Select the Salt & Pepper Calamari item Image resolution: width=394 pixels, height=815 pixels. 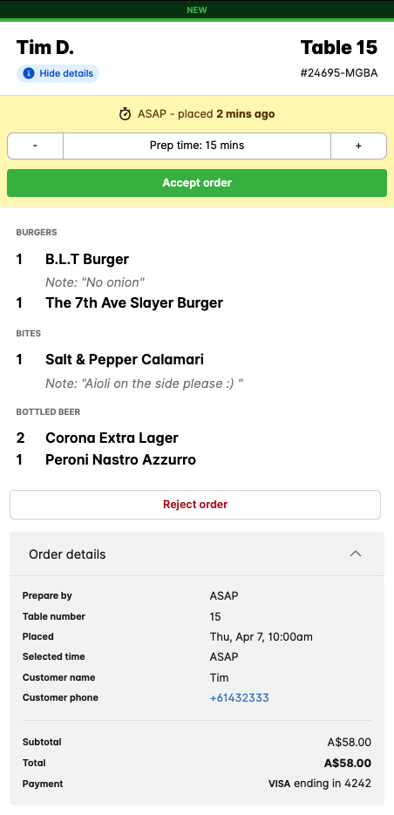pos(125,359)
